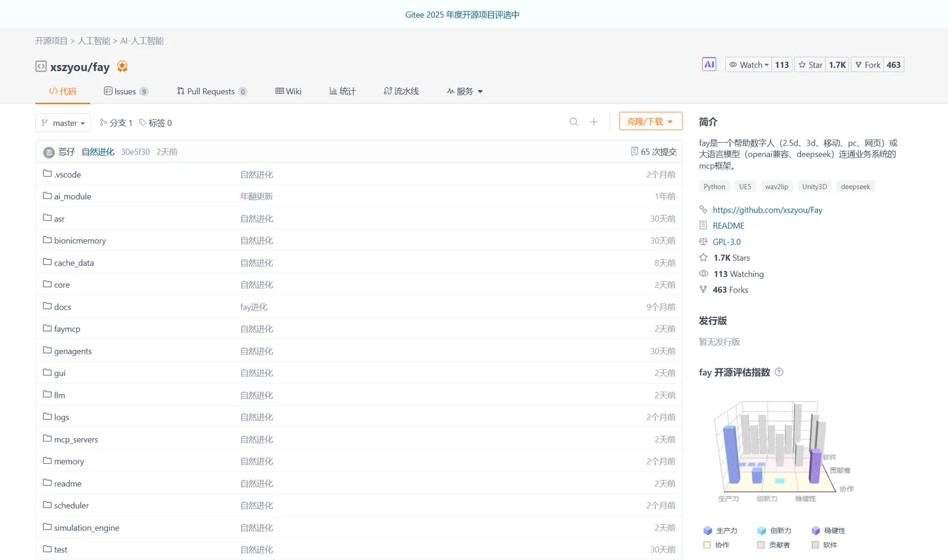The image size is (948, 560).
Task: Click the 463 forks count button
Action: (894, 64)
